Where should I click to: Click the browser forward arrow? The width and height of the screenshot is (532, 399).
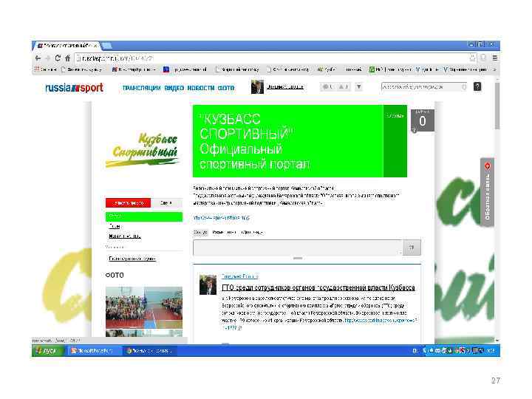[x=48, y=58]
